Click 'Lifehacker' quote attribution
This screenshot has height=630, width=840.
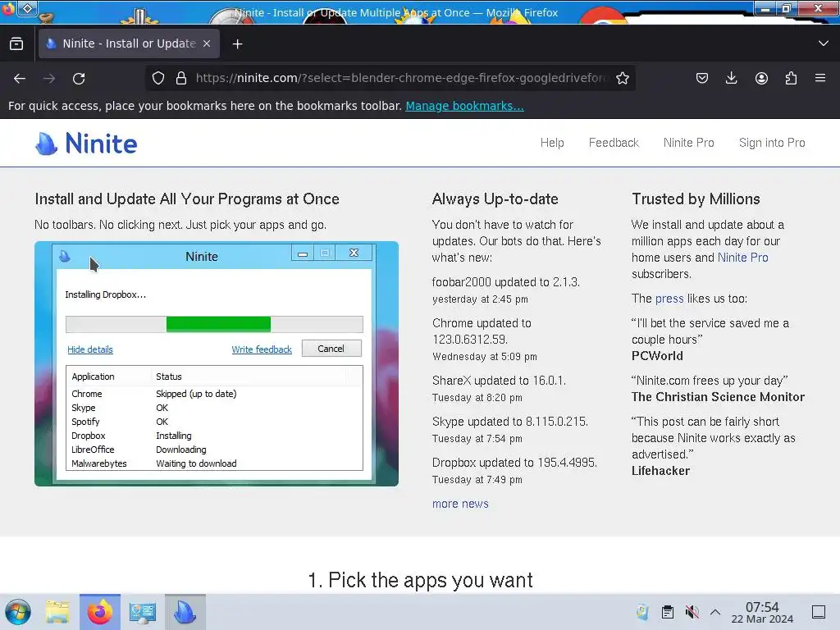click(660, 471)
